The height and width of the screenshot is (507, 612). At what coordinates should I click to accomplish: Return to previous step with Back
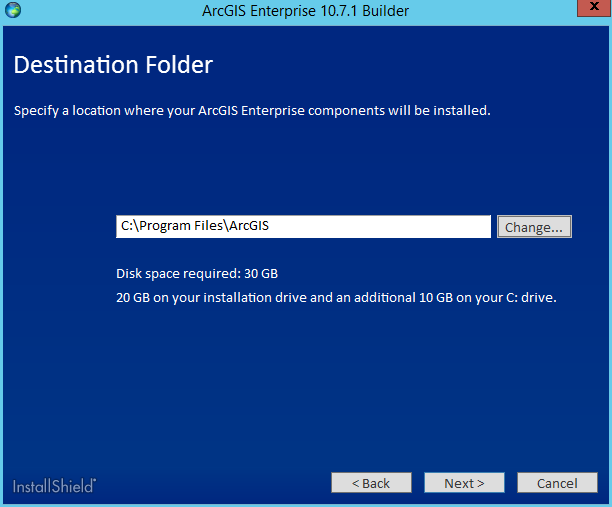(371, 483)
